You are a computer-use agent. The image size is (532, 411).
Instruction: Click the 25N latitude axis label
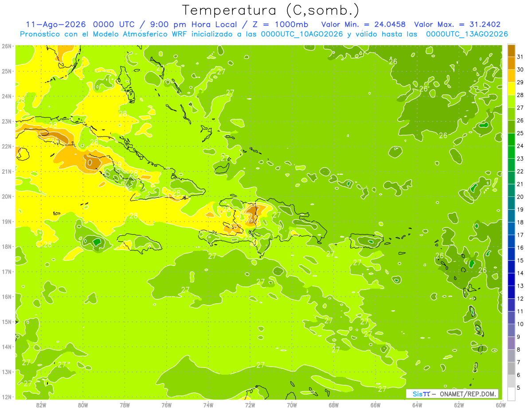[7, 71]
